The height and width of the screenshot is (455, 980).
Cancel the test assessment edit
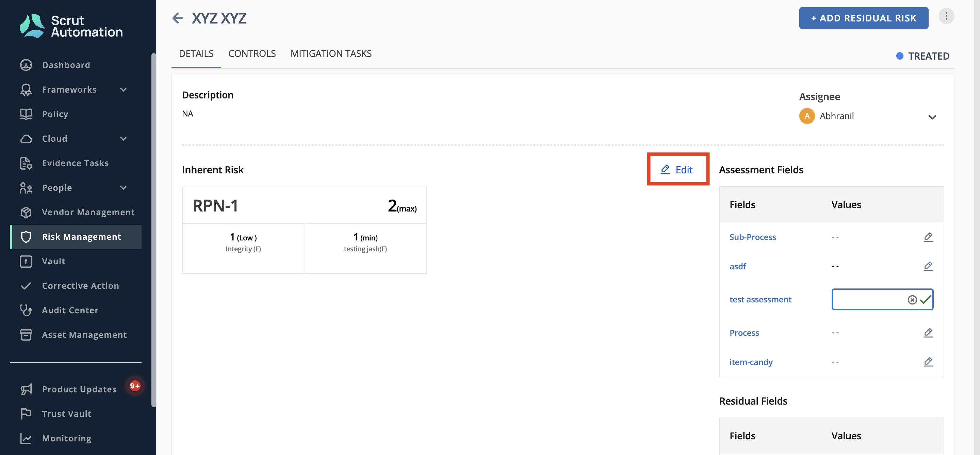(x=912, y=300)
